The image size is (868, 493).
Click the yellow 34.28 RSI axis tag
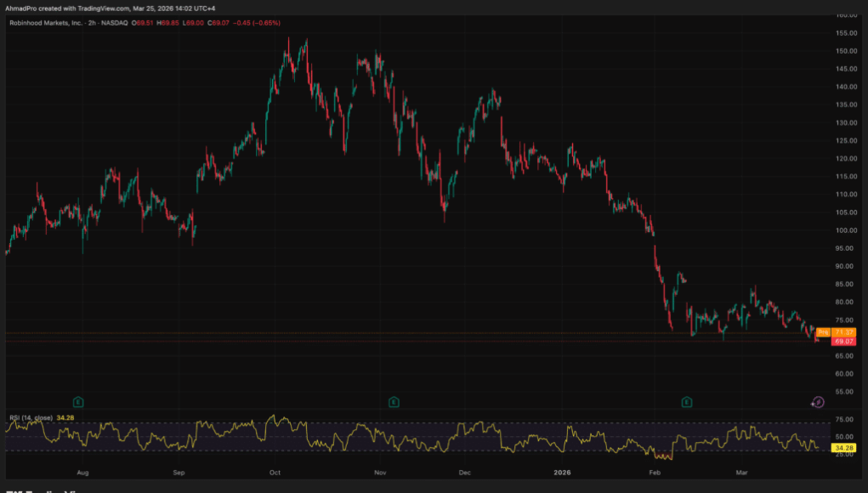click(x=843, y=447)
